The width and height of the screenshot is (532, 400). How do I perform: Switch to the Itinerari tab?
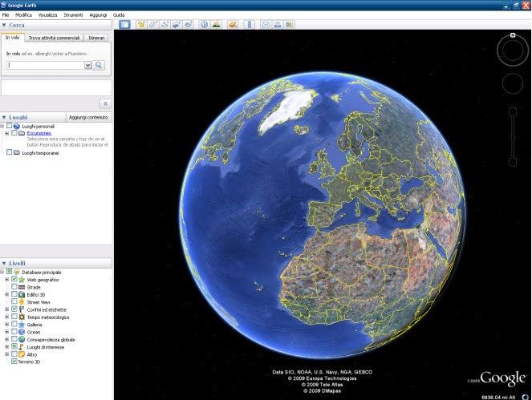tap(96, 38)
